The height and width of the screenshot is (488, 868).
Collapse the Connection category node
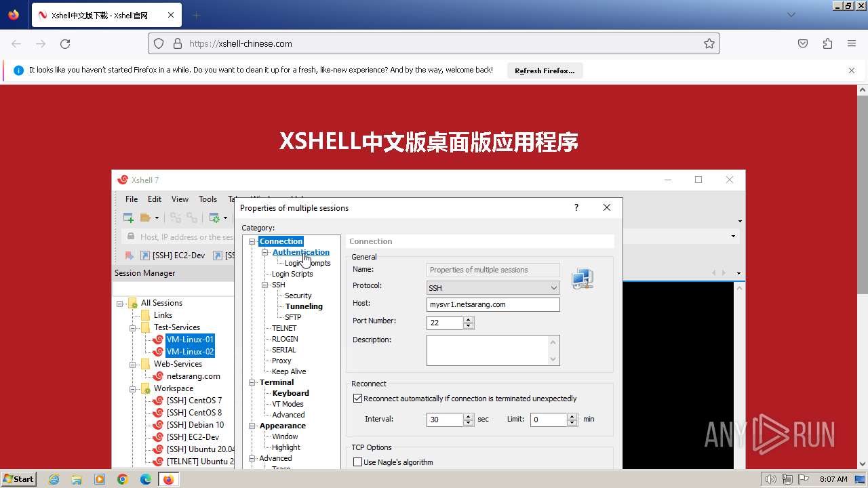click(x=253, y=241)
